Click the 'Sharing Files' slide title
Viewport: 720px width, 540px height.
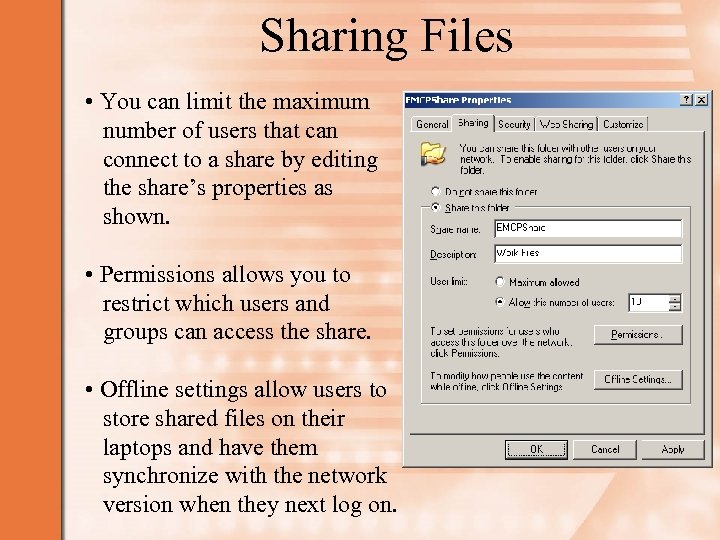tap(386, 37)
